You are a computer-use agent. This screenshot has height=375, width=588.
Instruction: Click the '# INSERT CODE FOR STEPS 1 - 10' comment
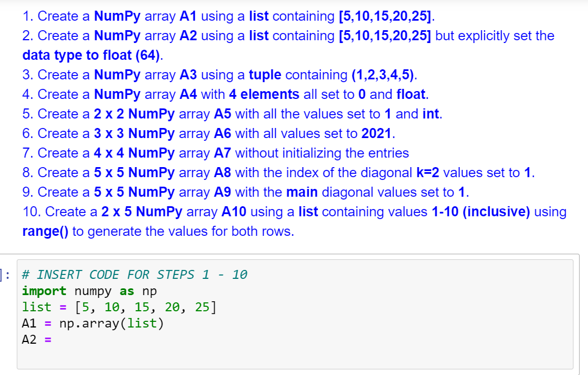pyautogui.click(x=134, y=275)
